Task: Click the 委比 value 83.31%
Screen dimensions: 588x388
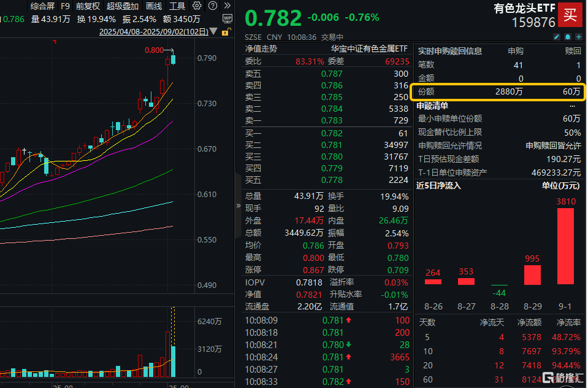Action: pyautogui.click(x=310, y=61)
